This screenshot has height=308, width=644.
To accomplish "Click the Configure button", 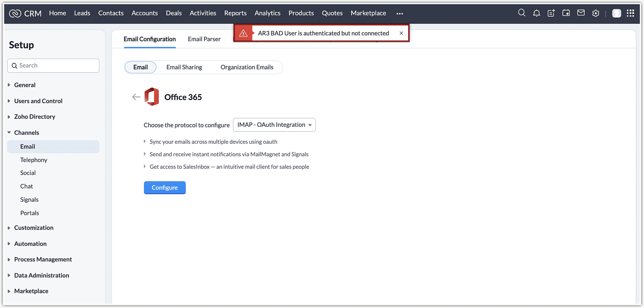I will point(165,188).
